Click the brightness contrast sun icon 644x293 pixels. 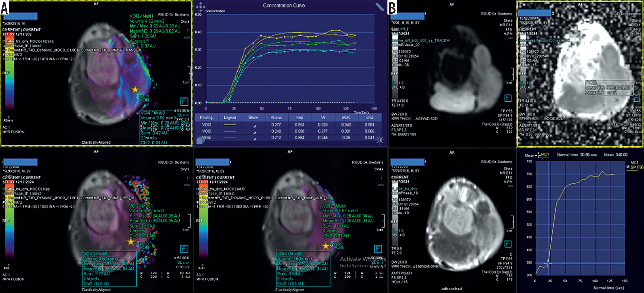(380, 140)
